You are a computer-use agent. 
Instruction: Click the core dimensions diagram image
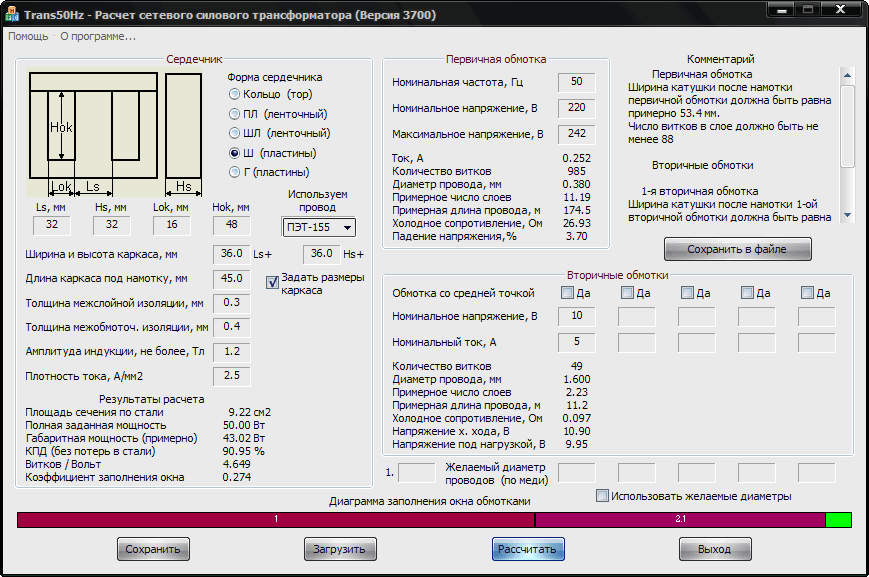[x=115, y=134]
